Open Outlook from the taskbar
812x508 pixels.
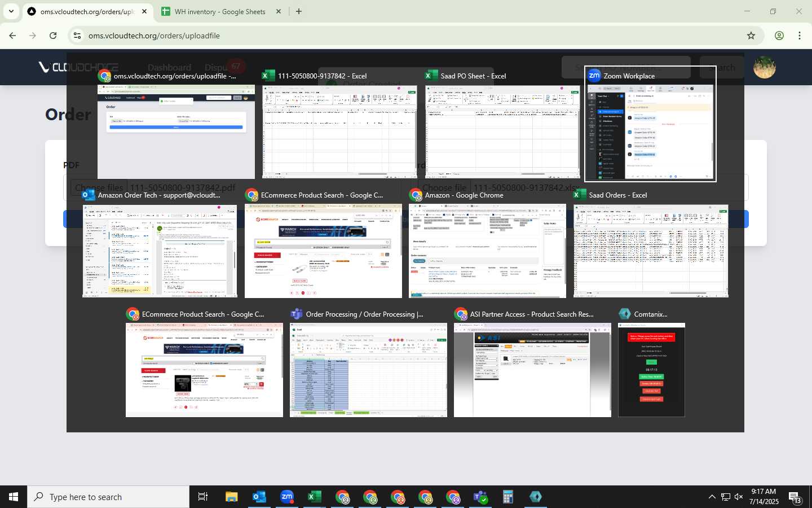pyautogui.click(x=259, y=497)
